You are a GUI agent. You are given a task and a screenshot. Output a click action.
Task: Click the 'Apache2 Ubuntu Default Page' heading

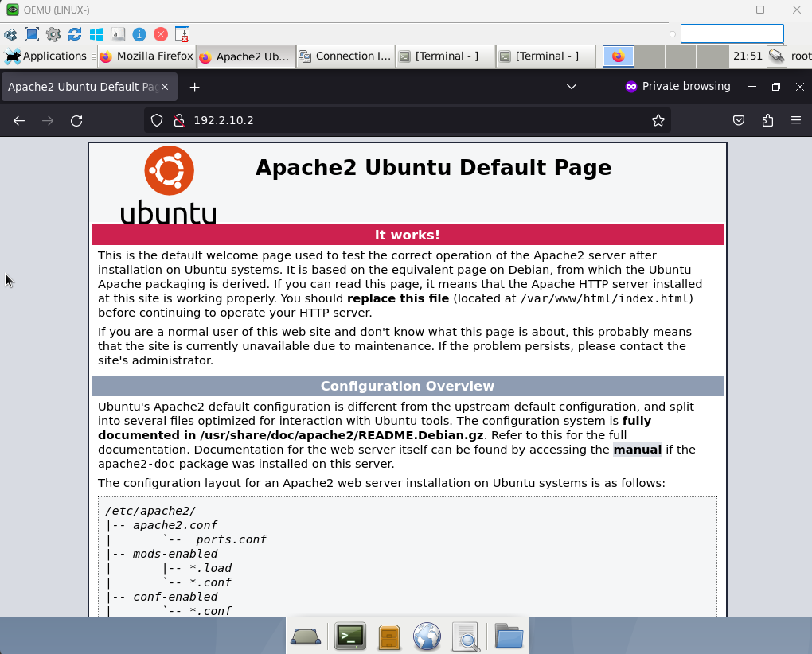433,168
